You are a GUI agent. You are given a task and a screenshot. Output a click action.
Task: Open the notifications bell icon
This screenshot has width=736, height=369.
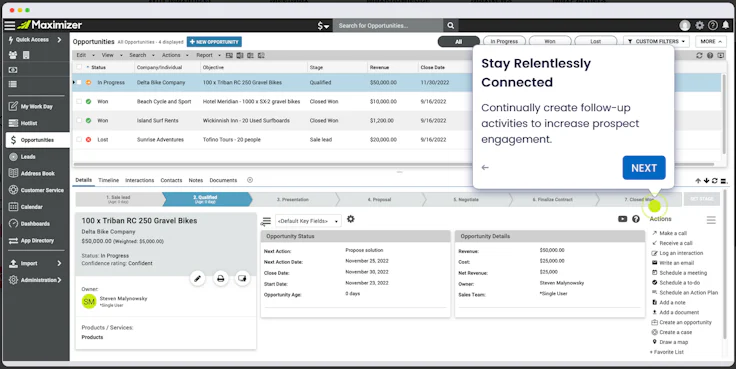pyautogui.click(x=726, y=25)
